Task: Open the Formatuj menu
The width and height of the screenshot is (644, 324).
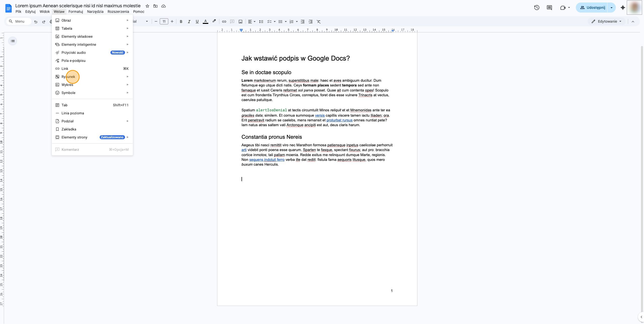Action: (x=76, y=12)
